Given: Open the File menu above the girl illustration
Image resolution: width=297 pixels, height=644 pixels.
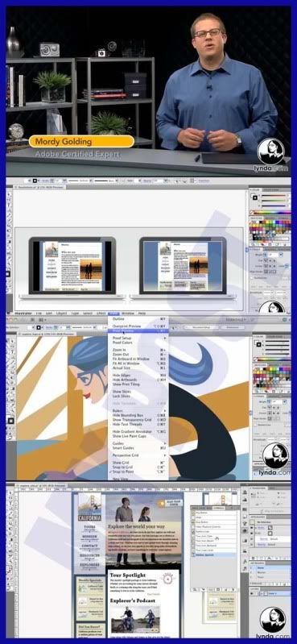Looking at the screenshot, I should [39, 314].
